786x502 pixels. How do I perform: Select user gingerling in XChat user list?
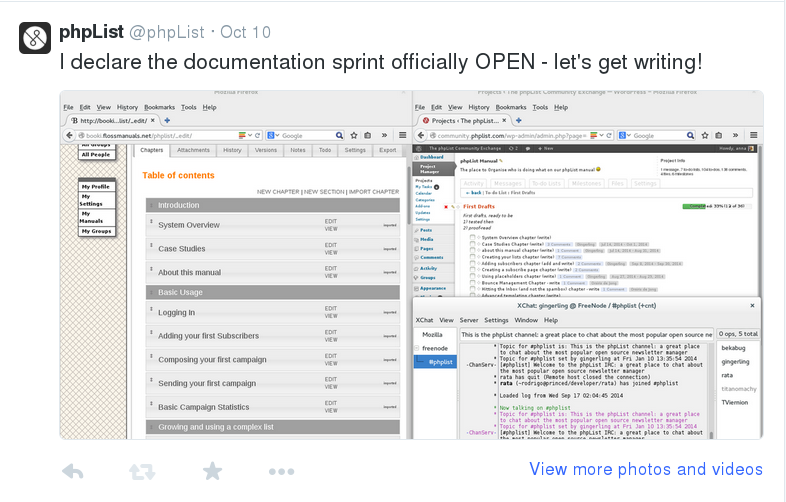(735, 362)
